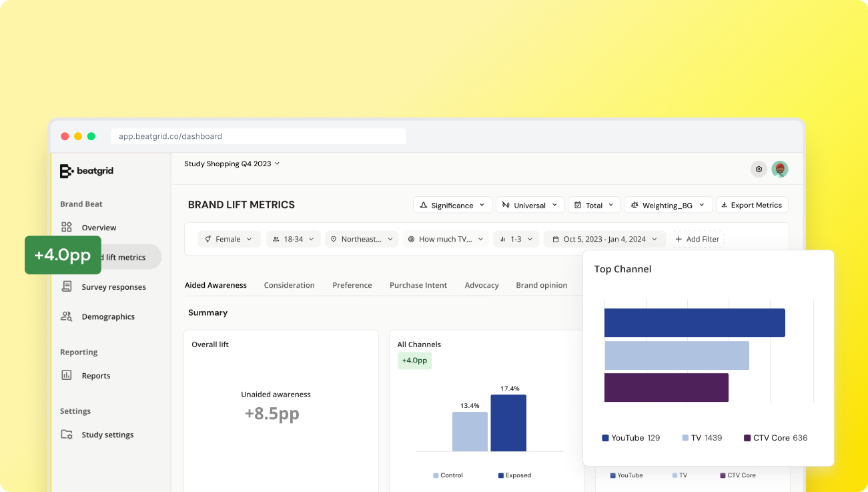Screen dimensions: 868x492
Task: Expand the Study Shopping Q4 2023 selector
Action: 232,164
